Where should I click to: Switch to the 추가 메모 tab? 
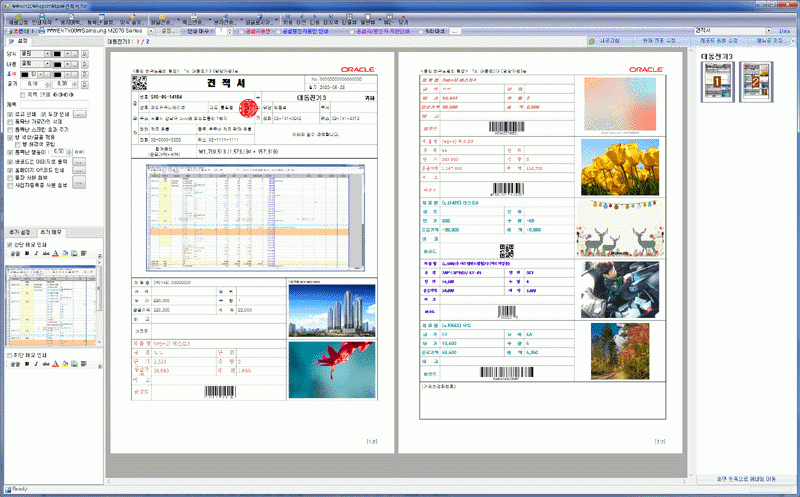tap(51, 233)
